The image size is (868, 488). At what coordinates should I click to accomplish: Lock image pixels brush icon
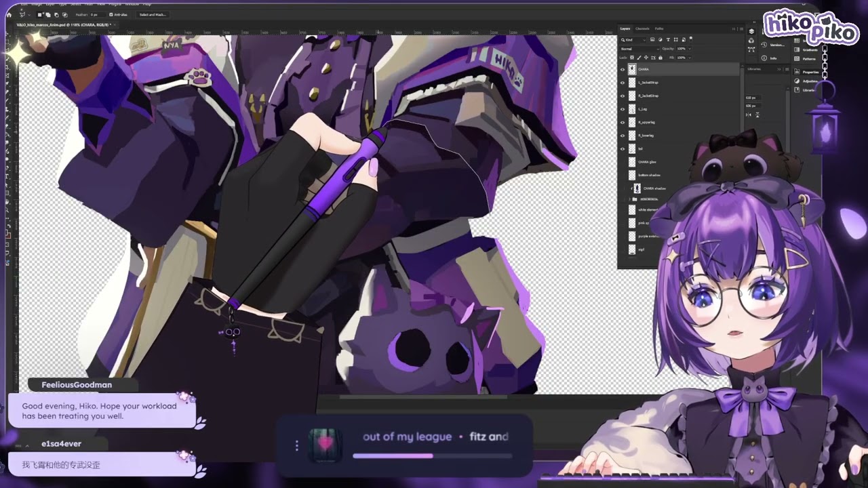coord(639,58)
